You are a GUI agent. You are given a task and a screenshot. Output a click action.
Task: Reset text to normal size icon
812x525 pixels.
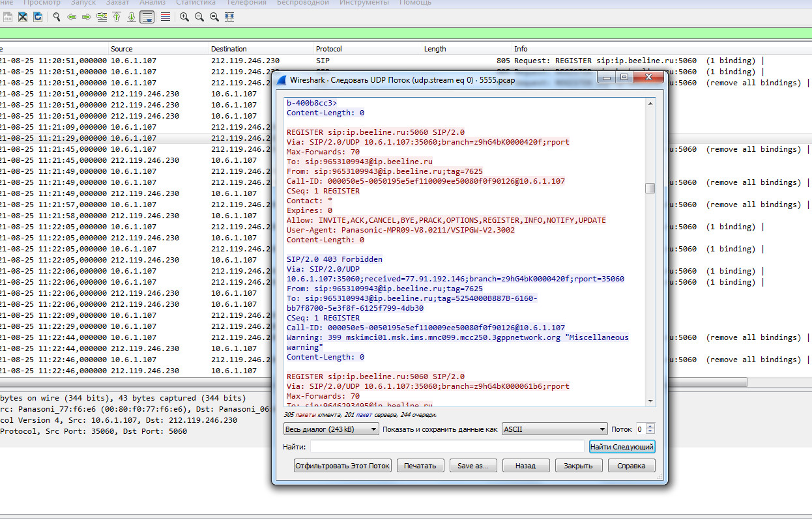214,17
